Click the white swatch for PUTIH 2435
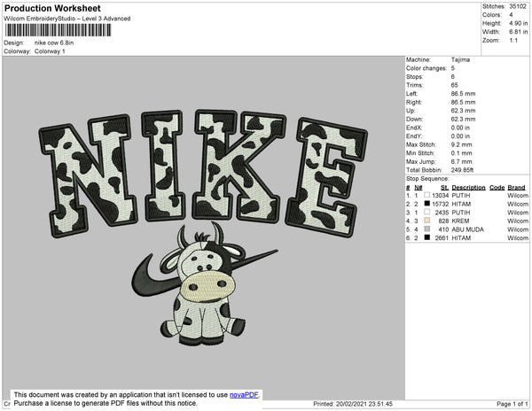The width and height of the screenshot is (532, 411). 426,212
